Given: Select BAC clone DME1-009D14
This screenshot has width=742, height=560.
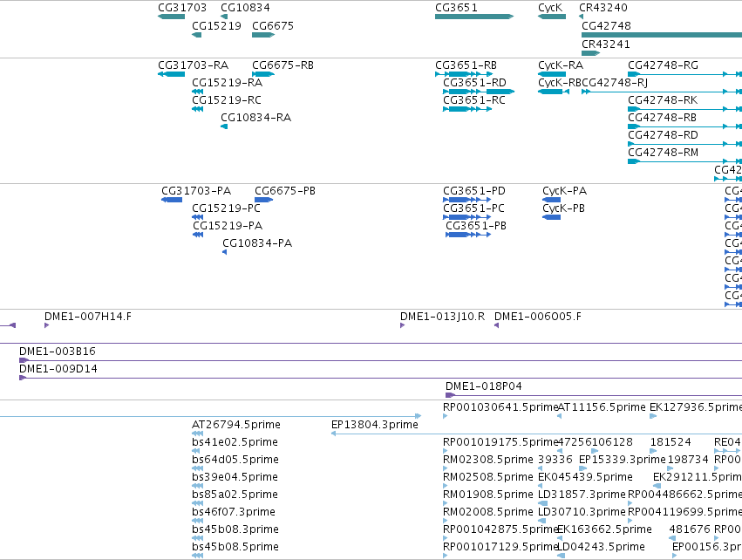Looking at the screenshot, I should 380,378.
